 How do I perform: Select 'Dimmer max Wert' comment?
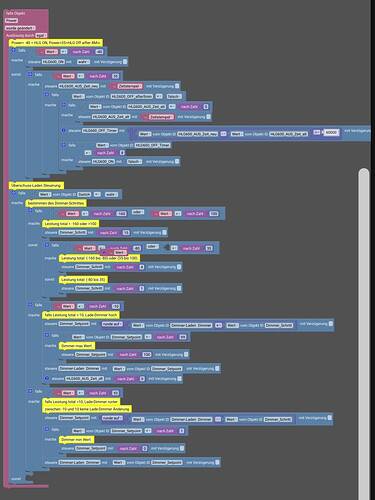tap(77, 346)
